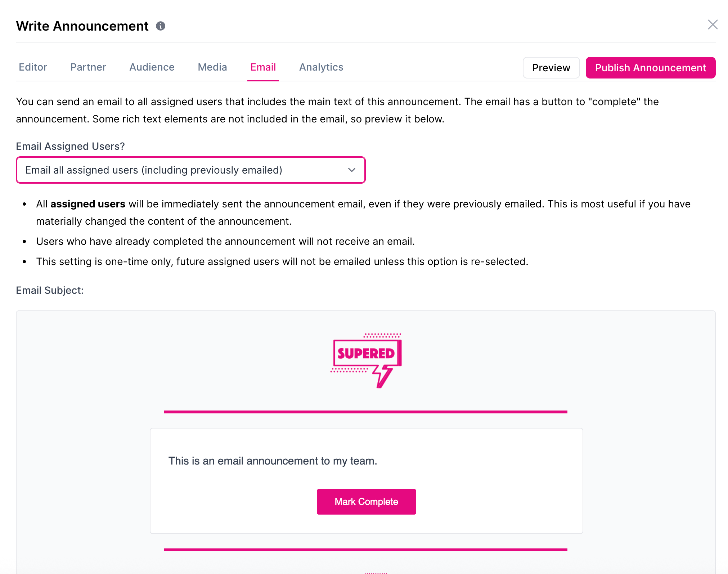The width and height of the screenshot is (728, 574).
Task: Select the Media tab
Action: [212, 67]
